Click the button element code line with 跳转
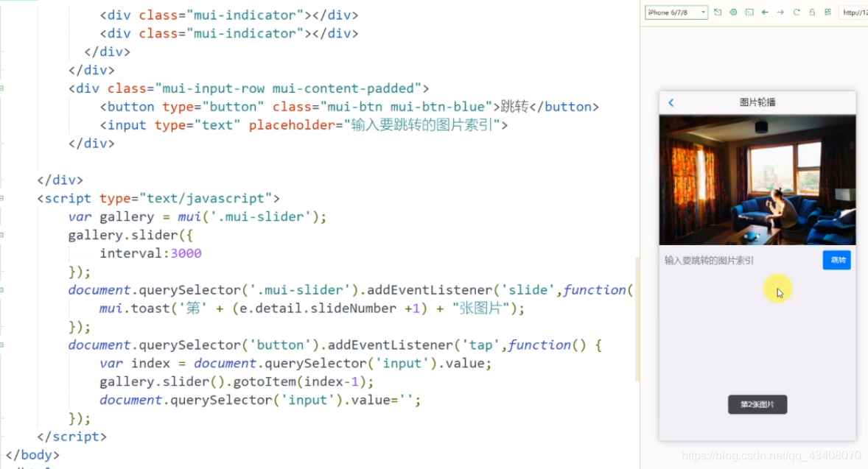Image resolution: width=868 pixels, height=469 pixels. pos(349,107)
